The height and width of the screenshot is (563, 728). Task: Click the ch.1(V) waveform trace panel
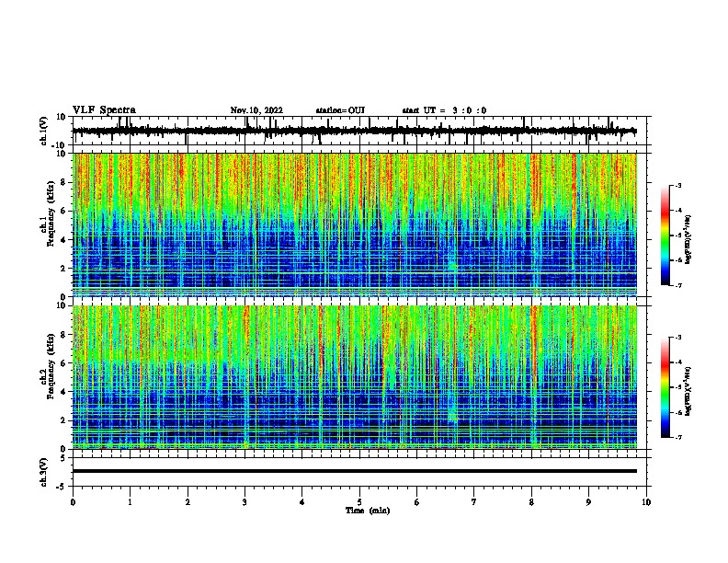click(x=359, y=131)
